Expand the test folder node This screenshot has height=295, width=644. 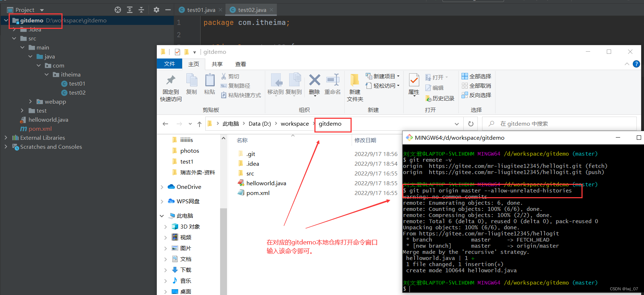(x=22, y=110)
